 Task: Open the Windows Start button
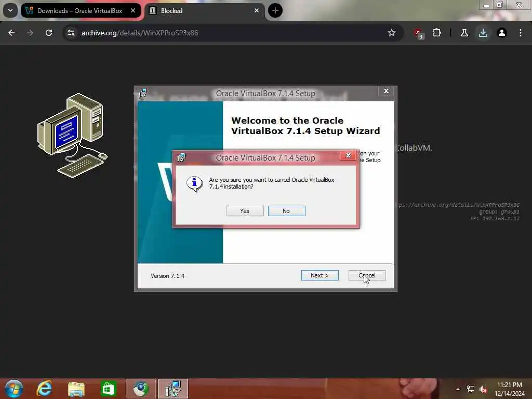tap(14, 389)
